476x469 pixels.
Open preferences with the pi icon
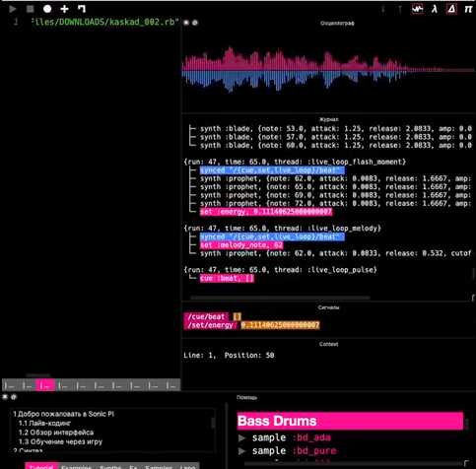pos(468,9)
